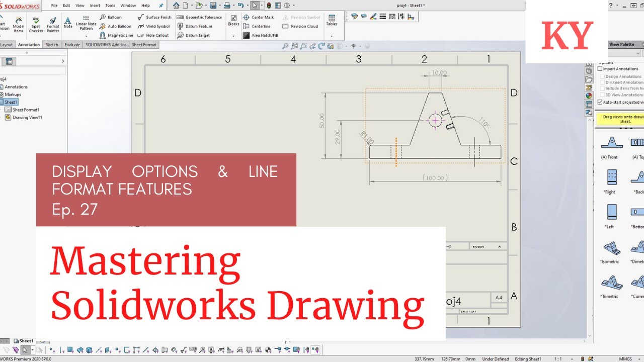Image resolution: width=644 pixels, height=362 pixels.
Task: Open the Undo history dropdown arrow
Action: [x=248, y=6]
